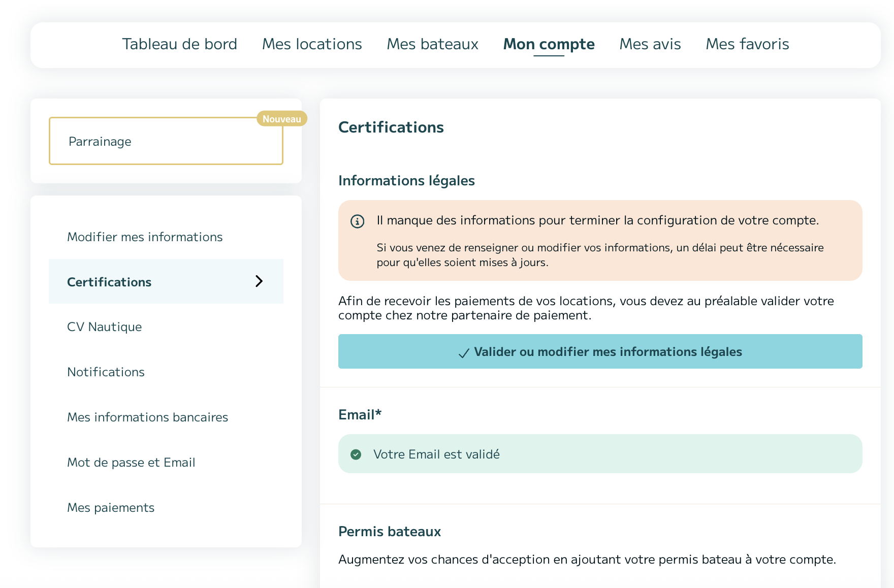Go to Mes bateaux tab

432,44
